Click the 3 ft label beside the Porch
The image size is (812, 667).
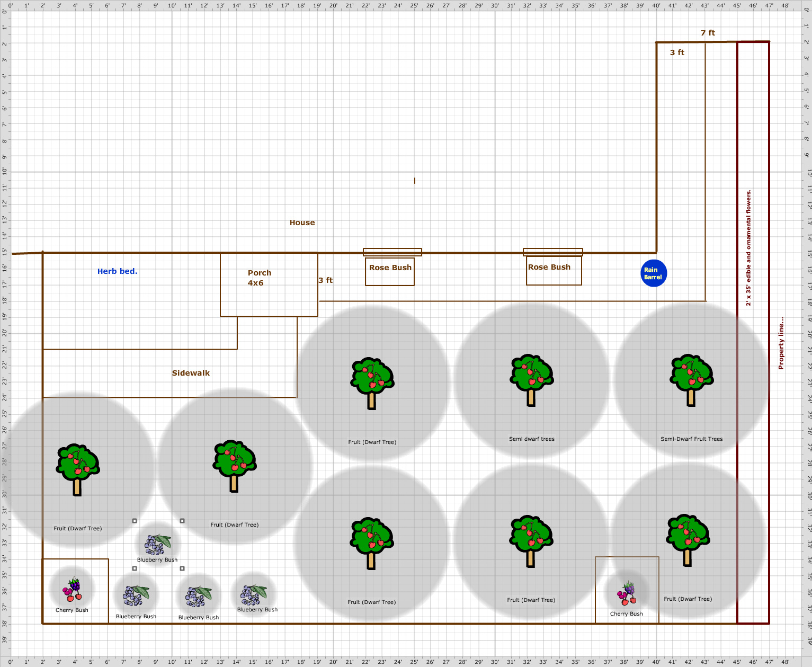click(325, 280)
